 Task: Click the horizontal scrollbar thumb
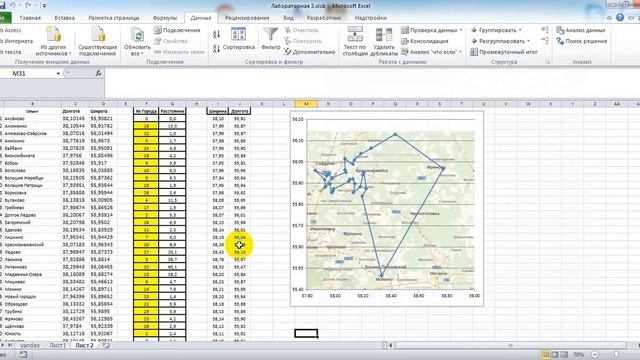click(510, 345)
